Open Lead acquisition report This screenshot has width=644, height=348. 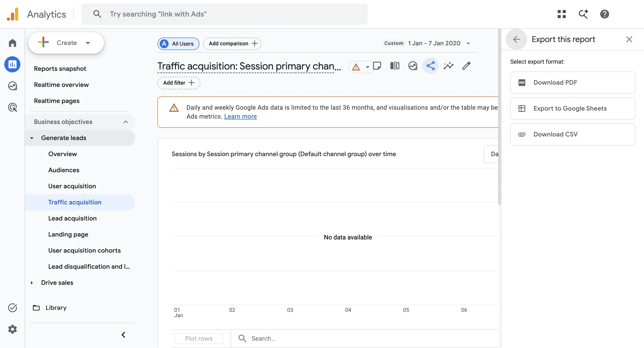(72, 218)
